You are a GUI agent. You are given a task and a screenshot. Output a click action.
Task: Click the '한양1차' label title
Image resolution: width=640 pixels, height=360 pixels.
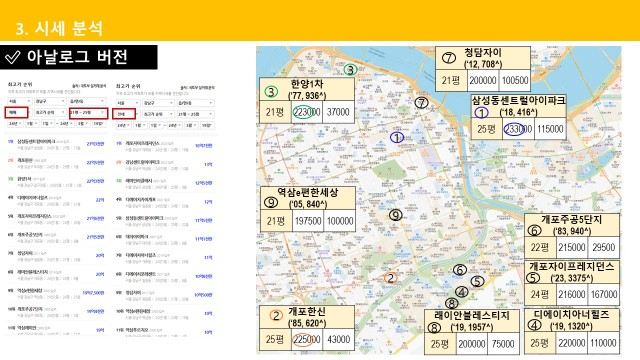pos(307,84)
